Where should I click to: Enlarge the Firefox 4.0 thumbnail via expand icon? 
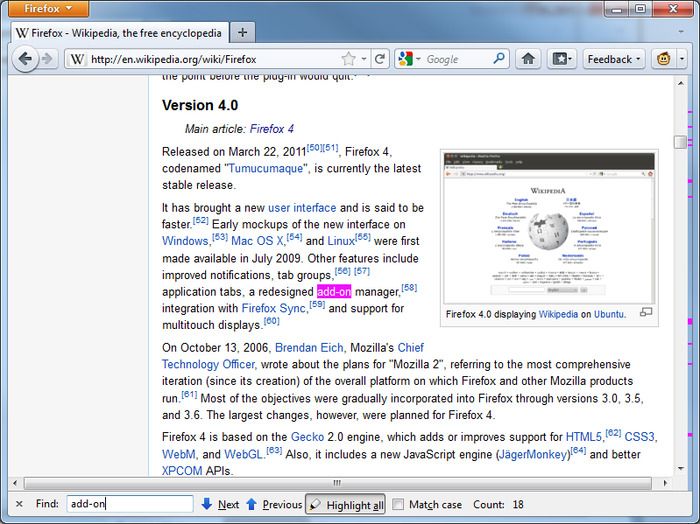coord(646,313)
